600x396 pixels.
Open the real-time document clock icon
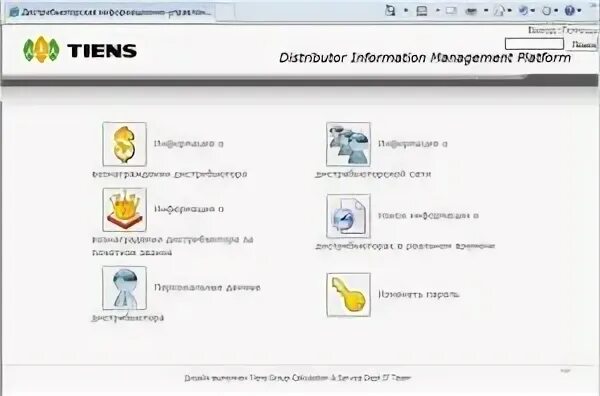(348, 216)
